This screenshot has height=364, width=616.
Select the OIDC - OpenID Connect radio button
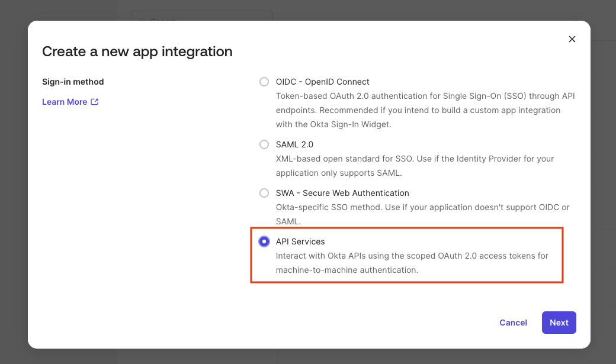click(264, 82)
